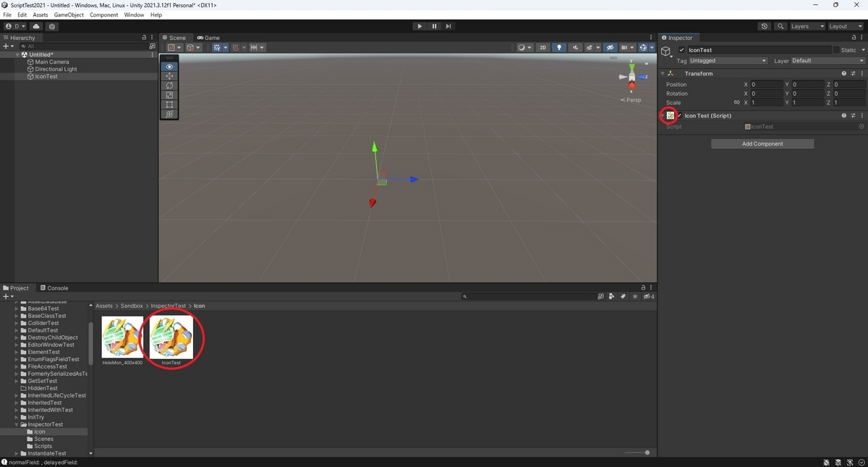Click the Step button
This screenshot has height=467, width=868.
(x=448, y=26)
